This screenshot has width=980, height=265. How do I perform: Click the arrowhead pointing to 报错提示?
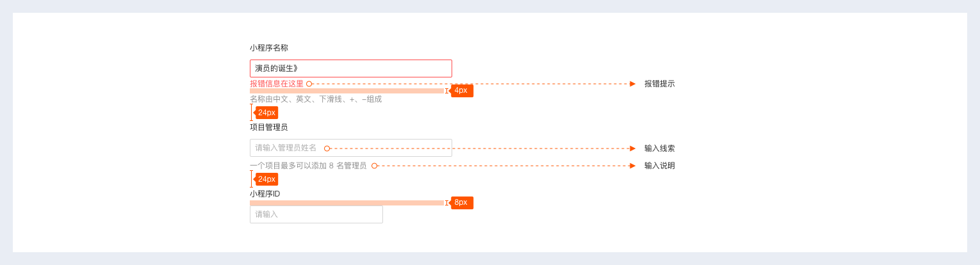click(x=632, y=84)
